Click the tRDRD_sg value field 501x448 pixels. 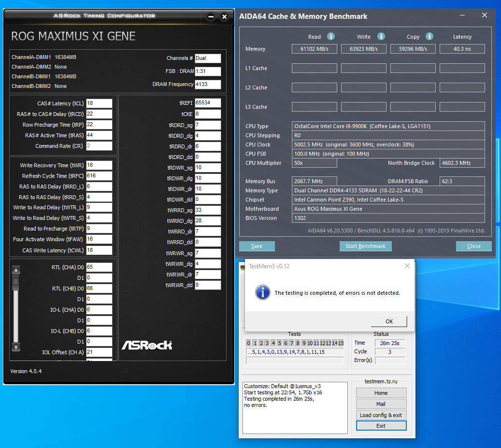tap(208, 125)
